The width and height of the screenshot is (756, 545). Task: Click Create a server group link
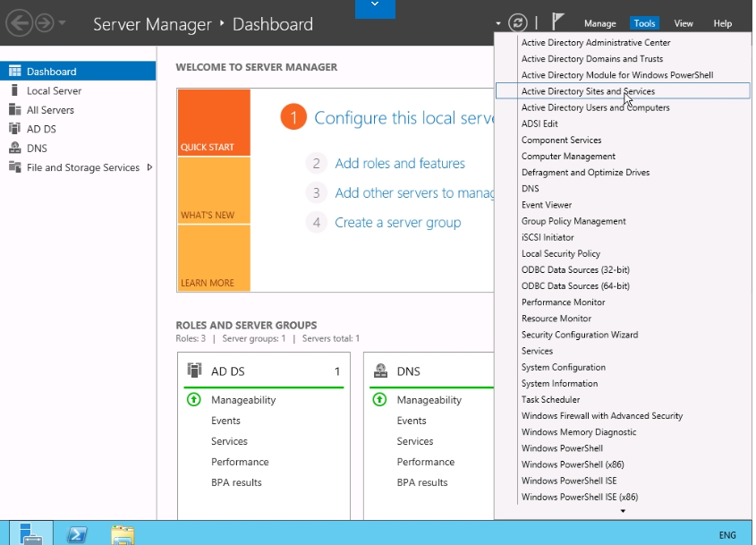(x=397, y=223)
